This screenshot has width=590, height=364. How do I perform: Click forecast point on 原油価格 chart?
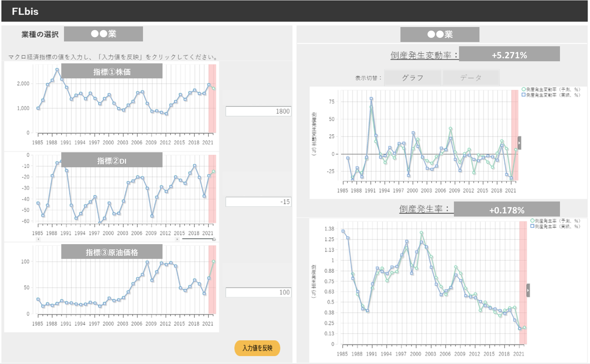214,261
